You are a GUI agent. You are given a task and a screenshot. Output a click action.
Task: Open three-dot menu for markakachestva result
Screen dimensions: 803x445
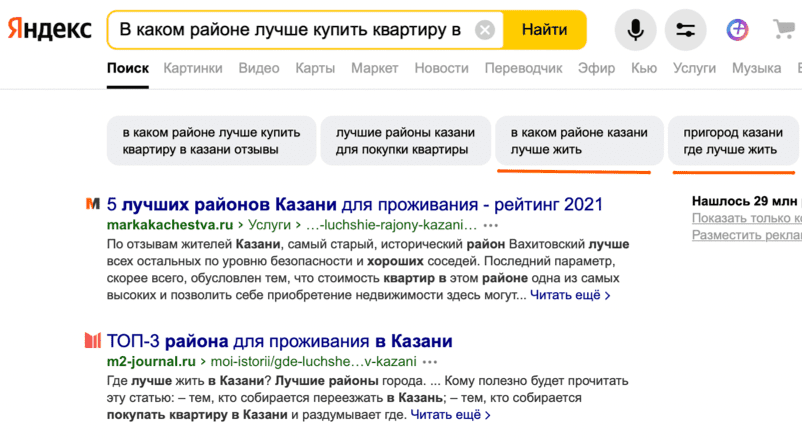[x=488, y=226]
